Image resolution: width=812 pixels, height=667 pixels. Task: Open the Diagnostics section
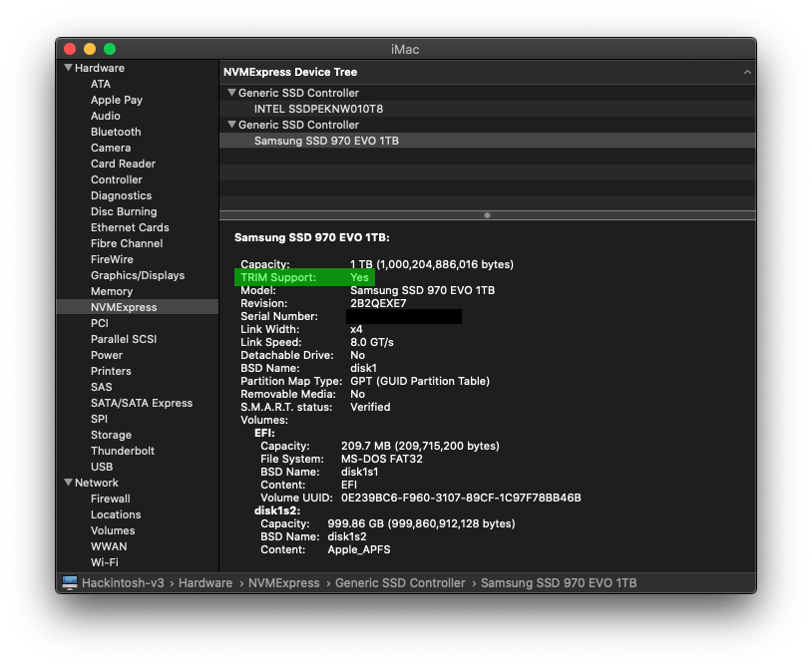[121, 195]
